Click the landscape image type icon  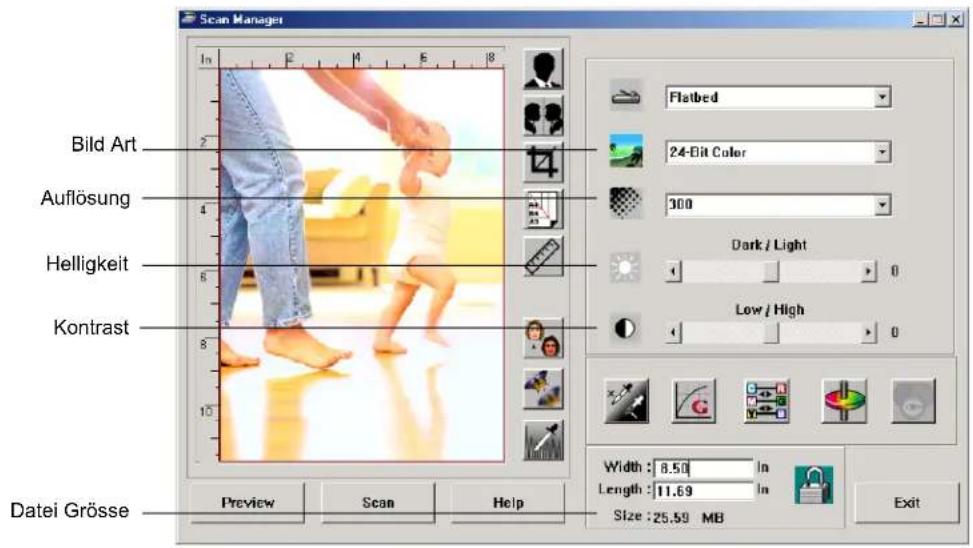coord(626,151)
